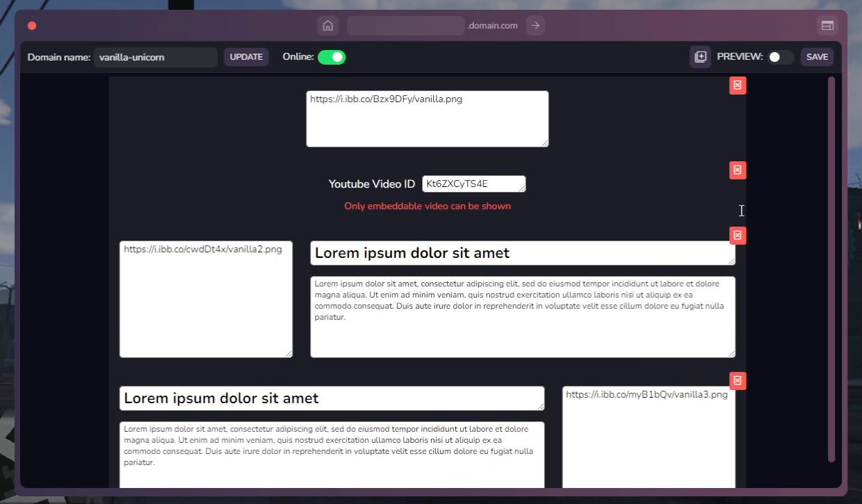Click the add new page icon

(700, 57)
